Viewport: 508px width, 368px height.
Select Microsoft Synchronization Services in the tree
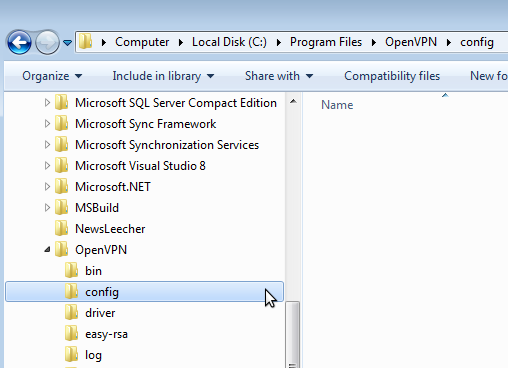[x=167, y=145]
